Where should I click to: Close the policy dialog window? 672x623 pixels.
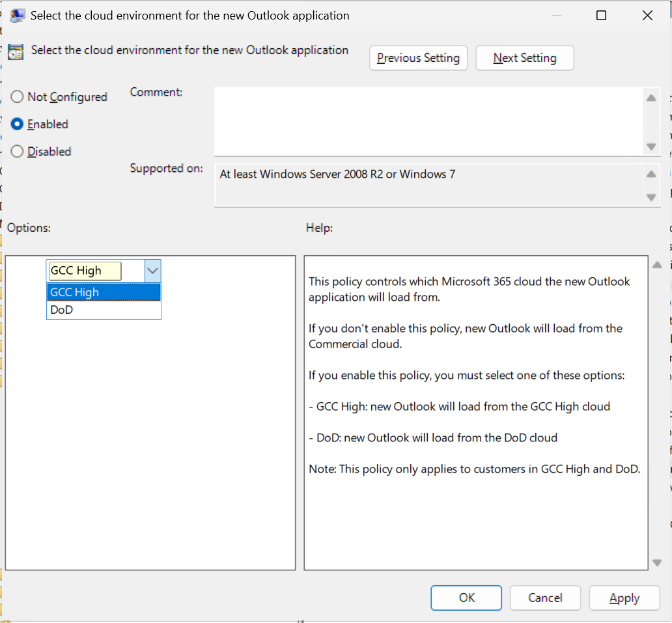click(x=647, y=16)
